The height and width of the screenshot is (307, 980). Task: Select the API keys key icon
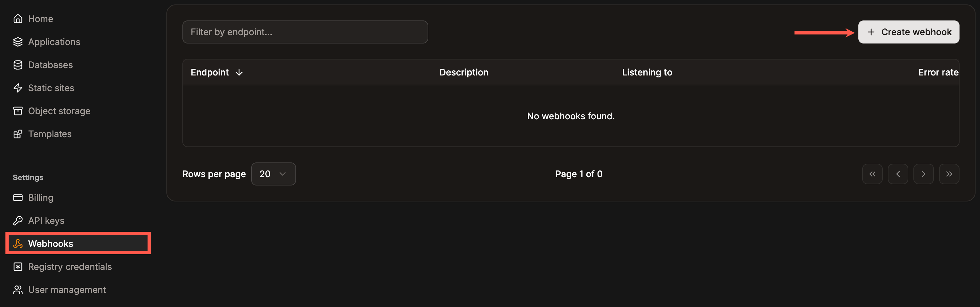[x=18, y=220]
